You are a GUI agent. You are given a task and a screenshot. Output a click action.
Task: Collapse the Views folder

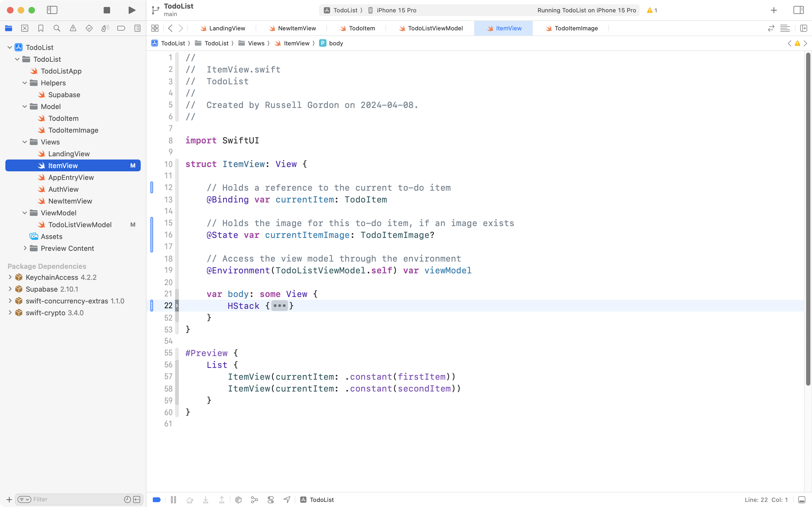coord(24,142)
